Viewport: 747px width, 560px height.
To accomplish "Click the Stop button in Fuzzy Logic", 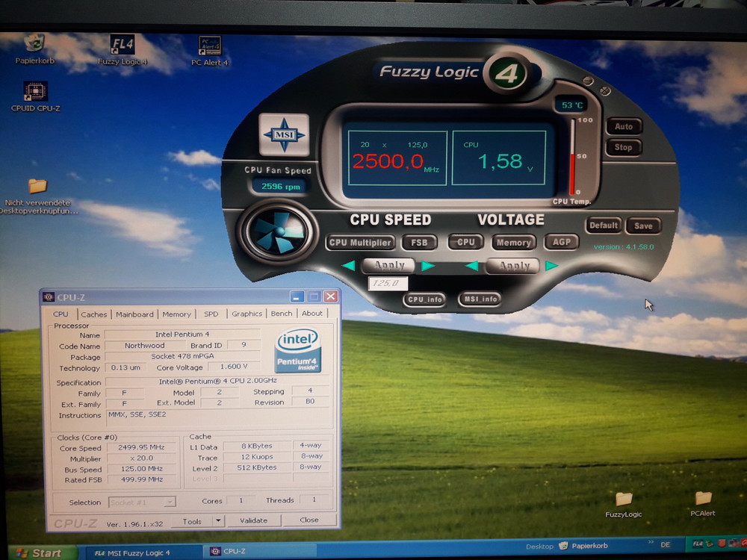I will coord(624,148).
